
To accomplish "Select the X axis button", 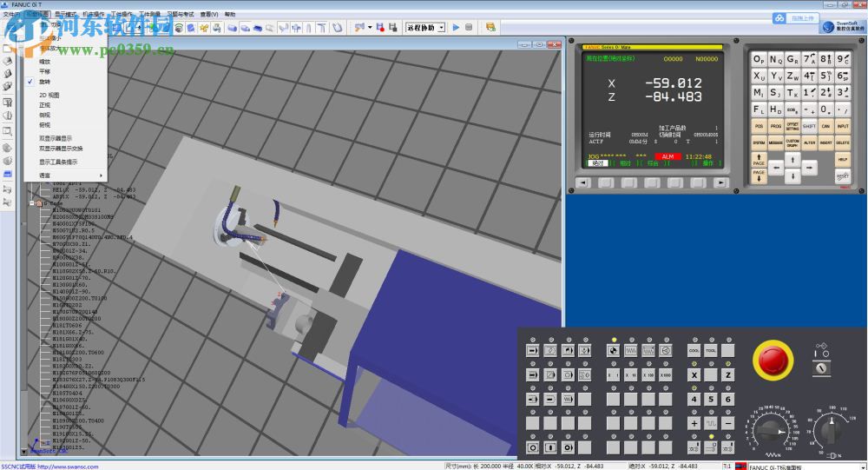I will pos(694,374).
